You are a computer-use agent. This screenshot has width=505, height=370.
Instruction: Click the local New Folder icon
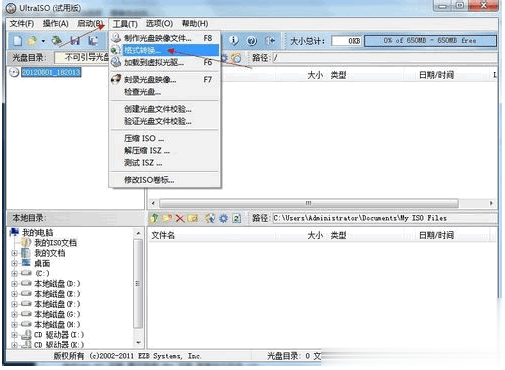(167, 218)
